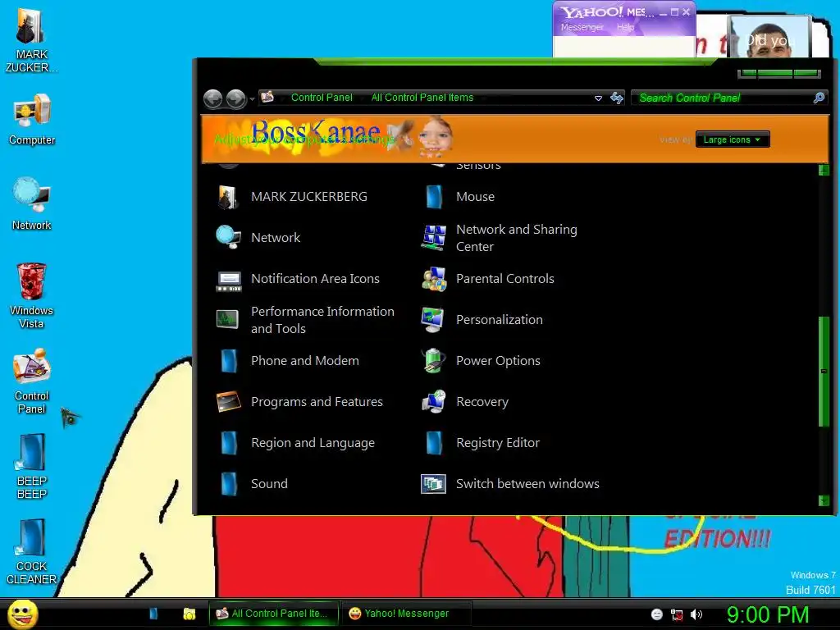This screenshot has height=630, width=840.
Task: Focus the Search Control Panel field
Action: 724,98
